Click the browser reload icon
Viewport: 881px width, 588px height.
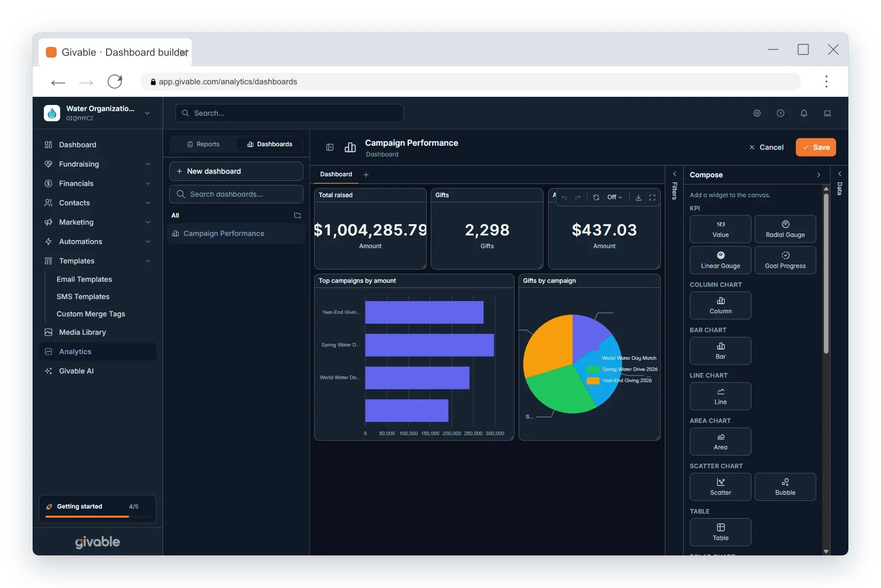click(115, 82)
